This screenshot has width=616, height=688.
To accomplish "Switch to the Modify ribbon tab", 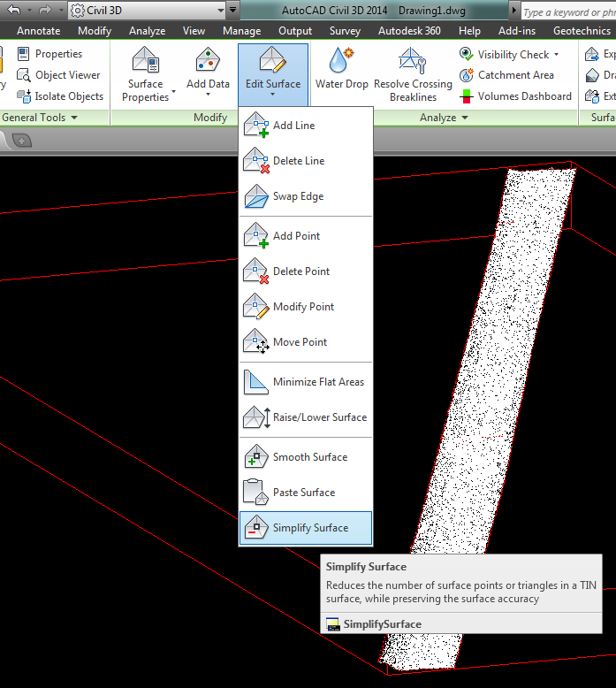I will click(x=95, y=31).
